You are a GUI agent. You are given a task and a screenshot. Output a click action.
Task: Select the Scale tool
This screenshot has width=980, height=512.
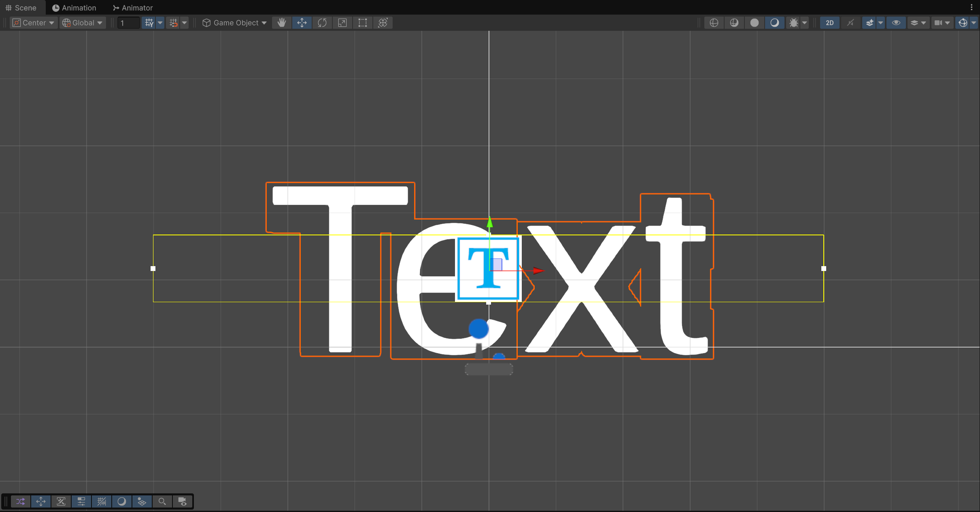[x=342, y=23]
